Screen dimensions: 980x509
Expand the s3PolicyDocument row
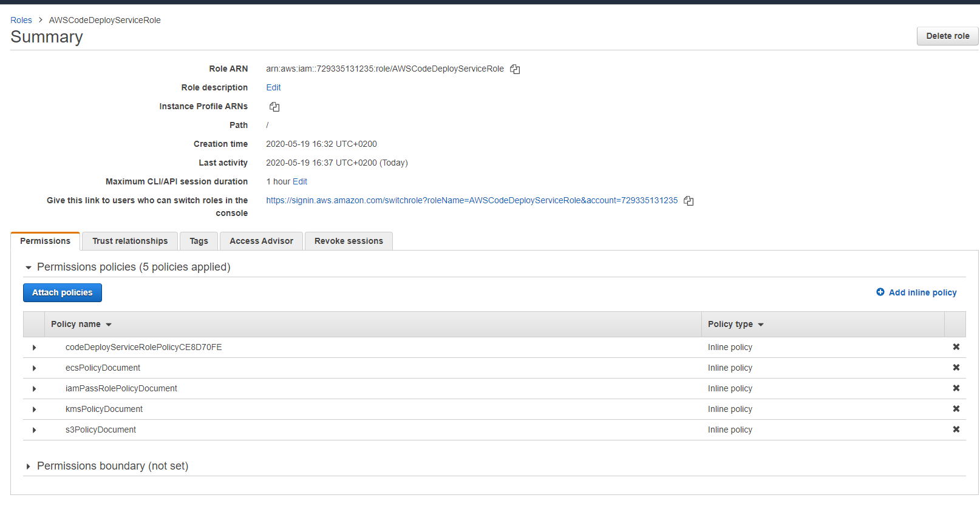coord(34,430)
